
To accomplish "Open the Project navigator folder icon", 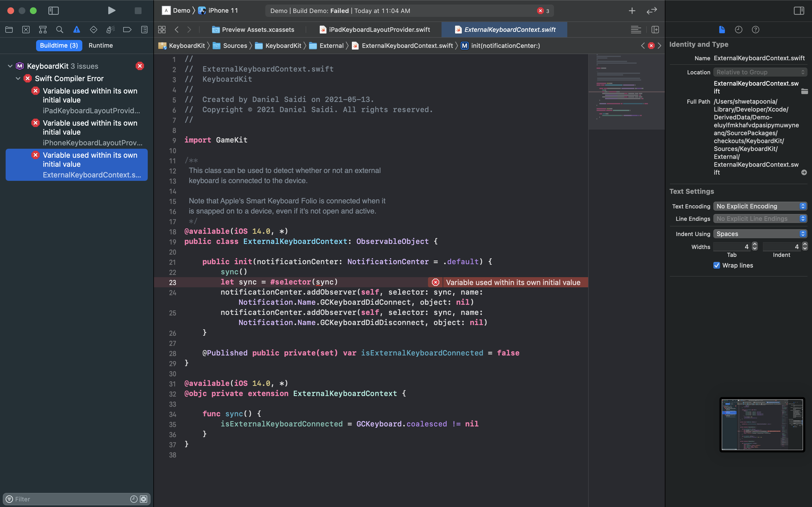I will click(x=9, y=30).
